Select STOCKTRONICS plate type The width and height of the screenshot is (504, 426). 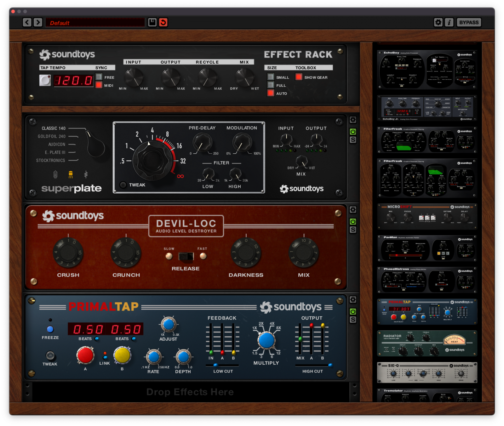tap(50, 160)
